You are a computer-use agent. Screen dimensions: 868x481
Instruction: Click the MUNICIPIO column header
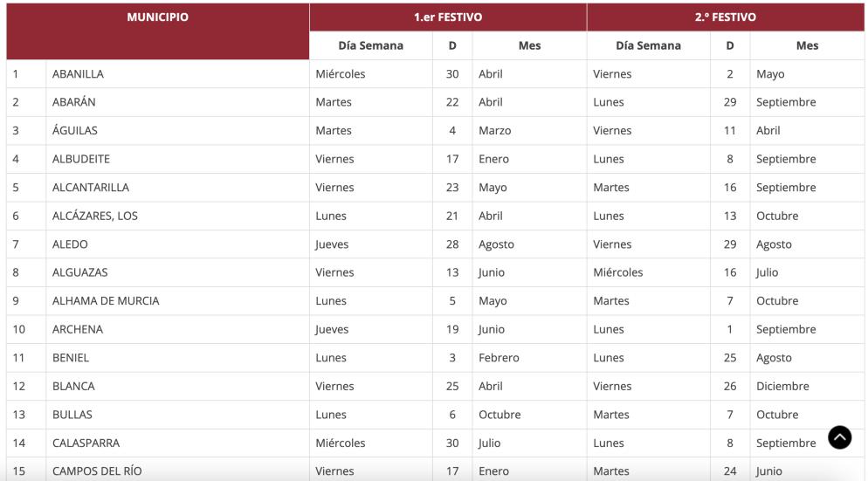click(157, 17)
